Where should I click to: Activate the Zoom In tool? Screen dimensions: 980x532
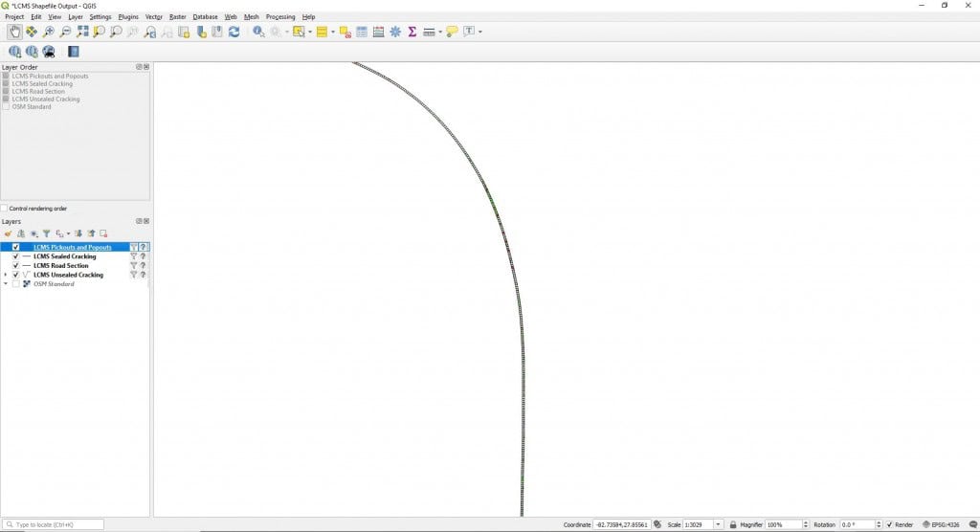pos(48,32)
